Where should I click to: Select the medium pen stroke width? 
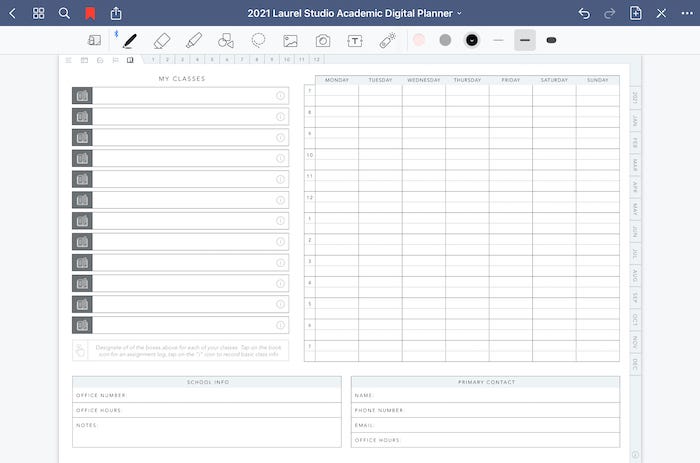click(525, 40)
